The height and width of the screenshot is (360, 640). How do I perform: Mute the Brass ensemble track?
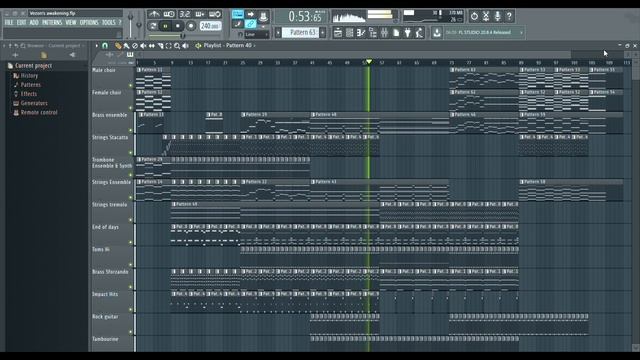(x=131, y=131)
